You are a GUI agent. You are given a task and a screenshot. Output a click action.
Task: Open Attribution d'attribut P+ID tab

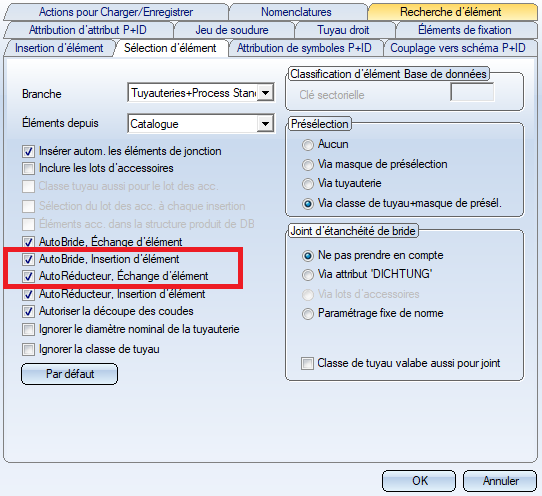[x=88, y=30]
